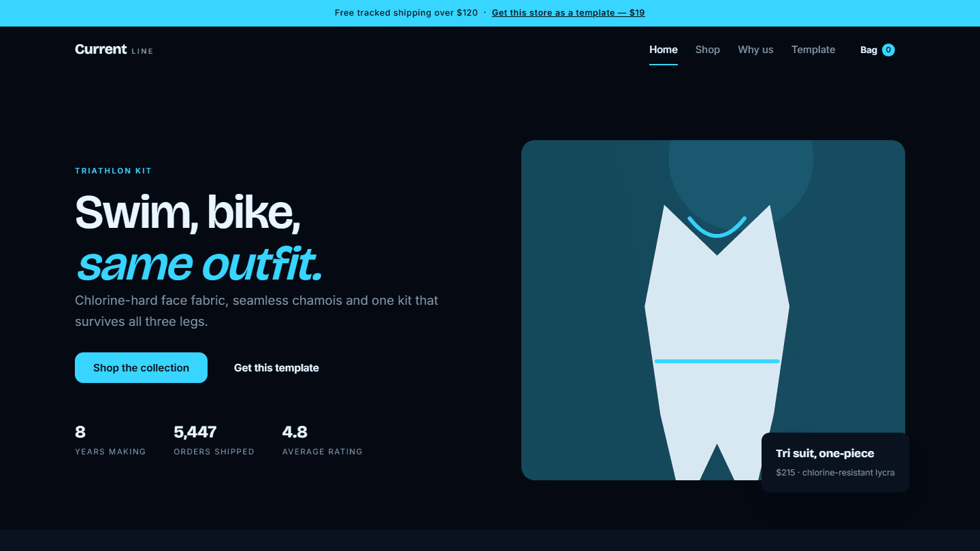
Task: Go to the Shop page
Action: tap(708, 50)
